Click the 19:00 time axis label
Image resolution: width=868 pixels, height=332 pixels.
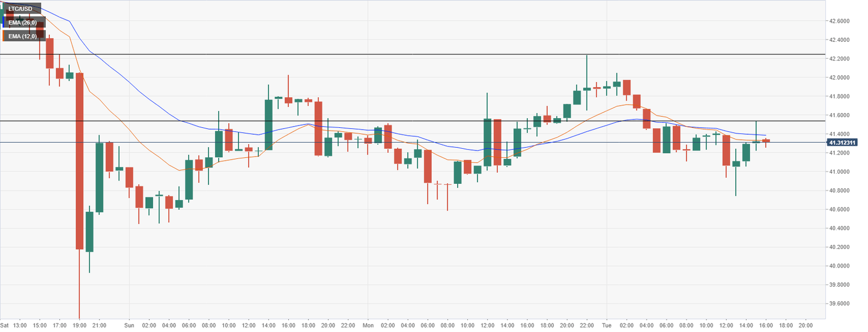80,325
